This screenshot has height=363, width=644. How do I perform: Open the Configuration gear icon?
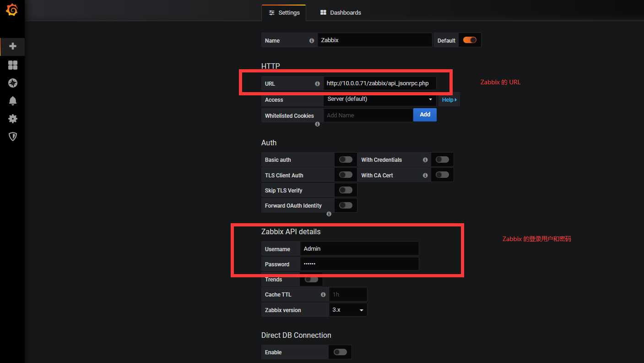pos(13,119)
